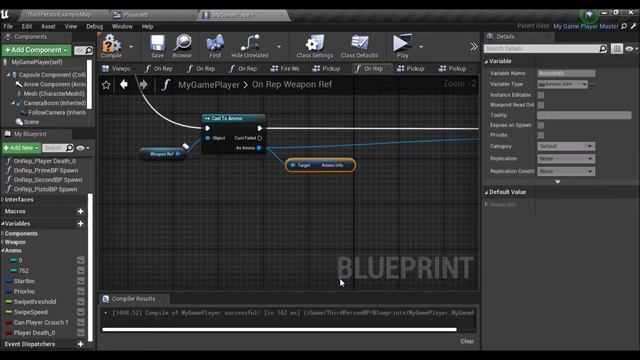Click the graph bookmark star icon

[x=106, y=85]
